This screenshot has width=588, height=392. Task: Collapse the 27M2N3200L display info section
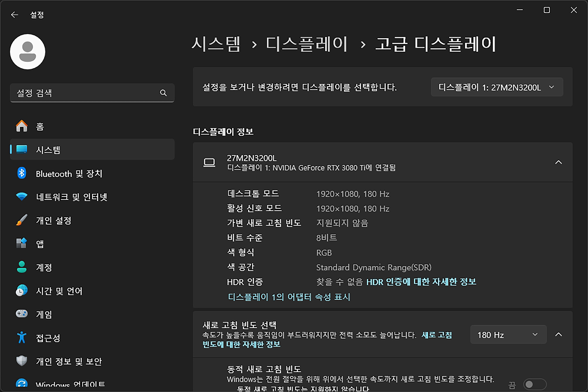pyautogui.click(x=558, y=162)
